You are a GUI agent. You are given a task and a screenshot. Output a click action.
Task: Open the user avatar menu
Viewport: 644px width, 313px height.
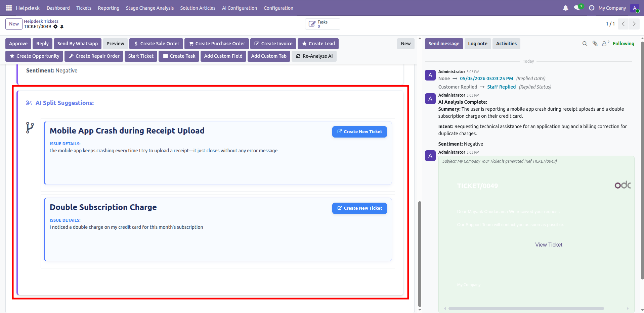click(635, 8)
